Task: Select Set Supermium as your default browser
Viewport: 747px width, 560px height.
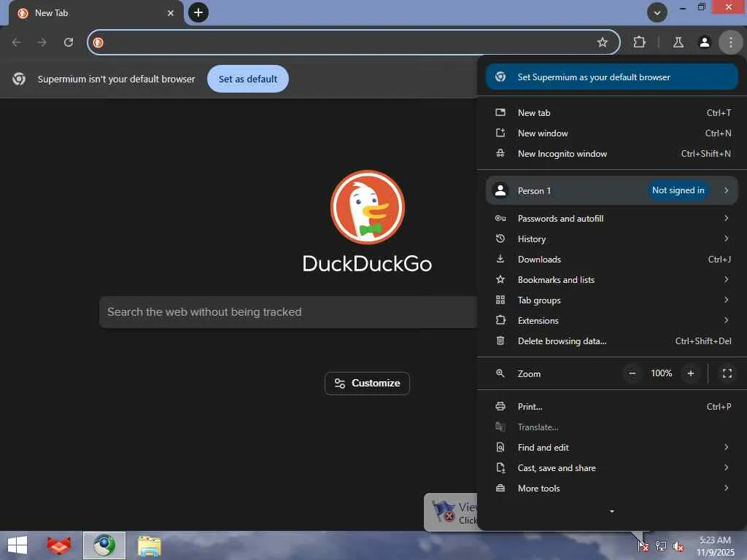Action: (x=612, y=77)
